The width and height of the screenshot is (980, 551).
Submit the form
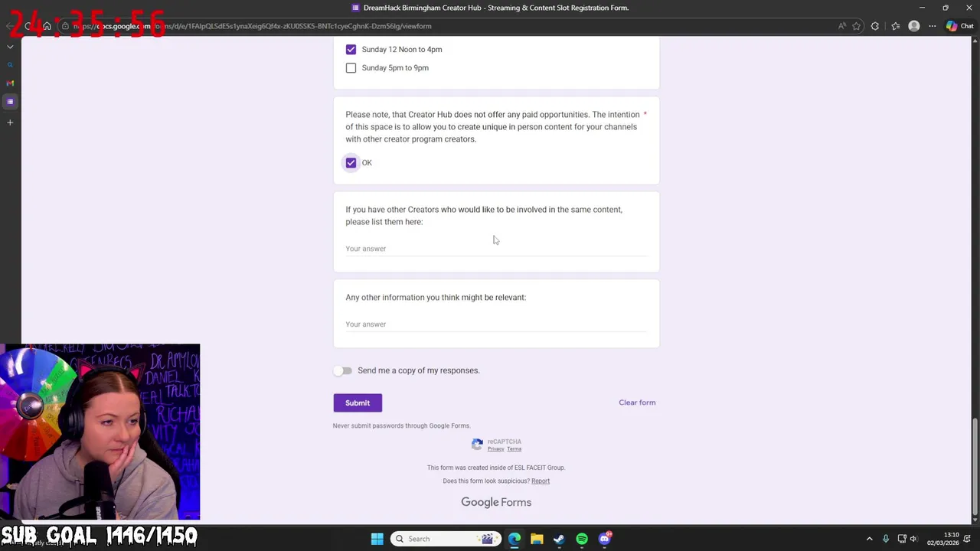358,403
